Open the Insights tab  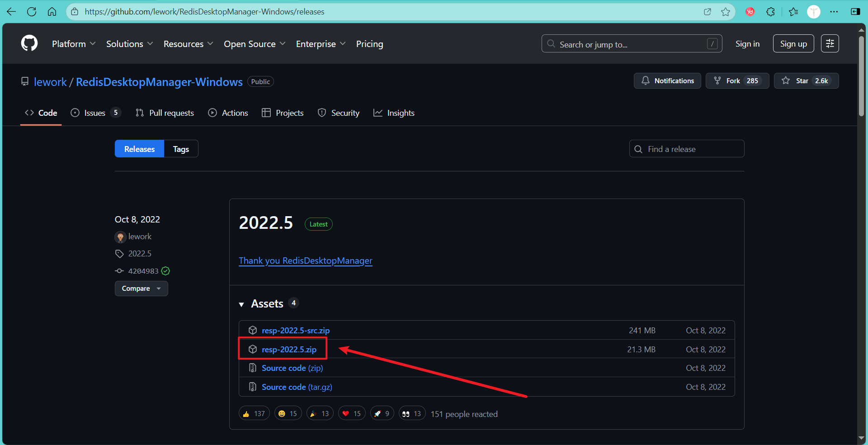click(x=394, y=113)
